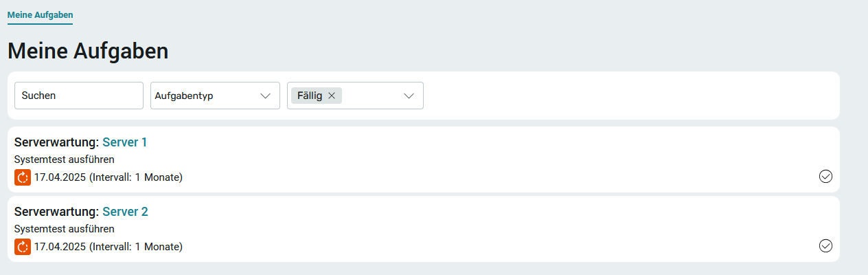
Task: Click the orange recurring icon for Server 2
Action: click(x=23, y=247)
